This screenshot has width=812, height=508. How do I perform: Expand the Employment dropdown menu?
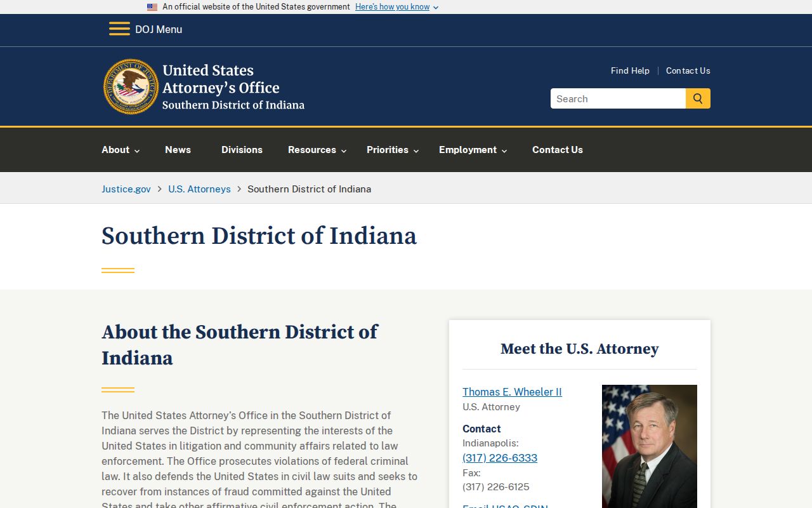pyautogui.click(x=473, y=150)
